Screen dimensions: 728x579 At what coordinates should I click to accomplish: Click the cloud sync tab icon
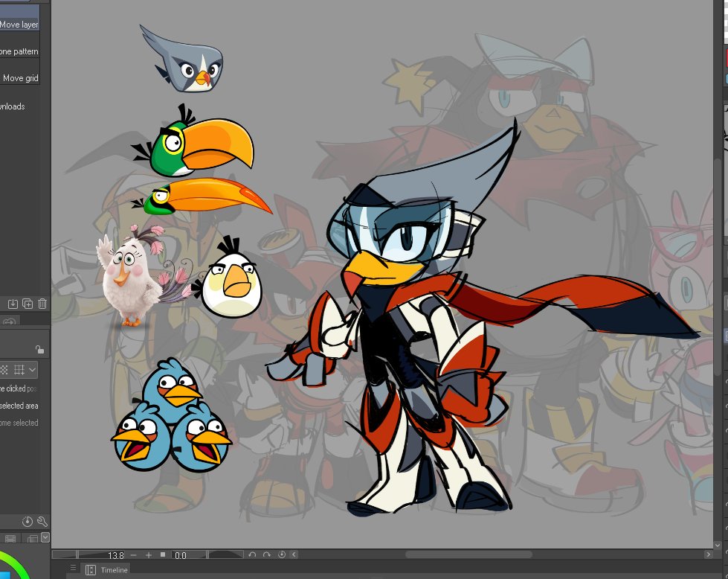pos(9,322)
